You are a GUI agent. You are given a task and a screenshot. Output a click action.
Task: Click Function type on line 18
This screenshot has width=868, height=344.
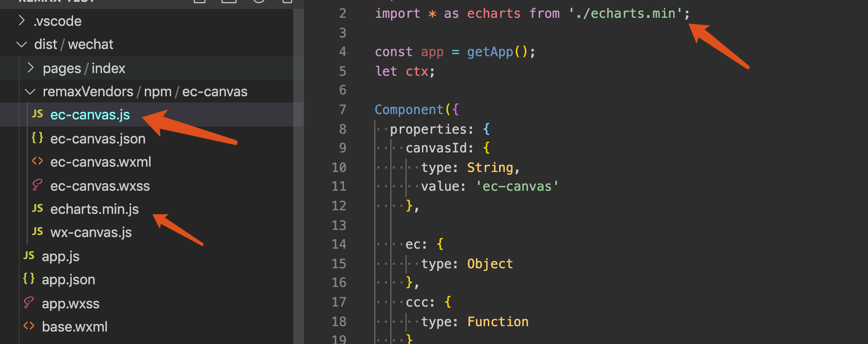click(498, 322)
